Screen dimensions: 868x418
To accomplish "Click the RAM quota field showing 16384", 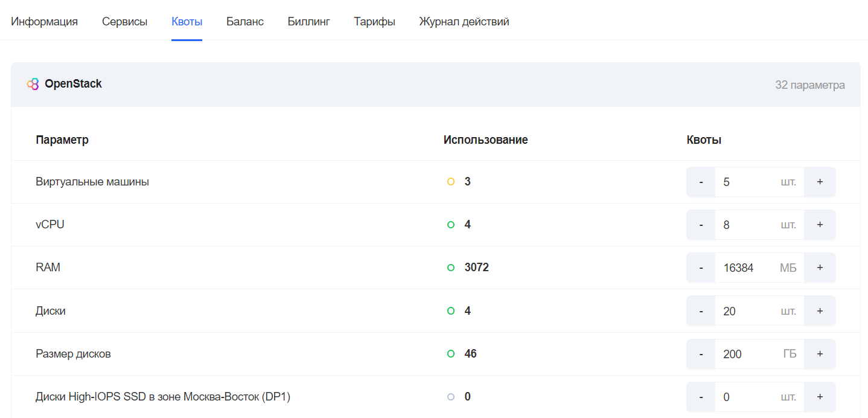I will 760,268.
